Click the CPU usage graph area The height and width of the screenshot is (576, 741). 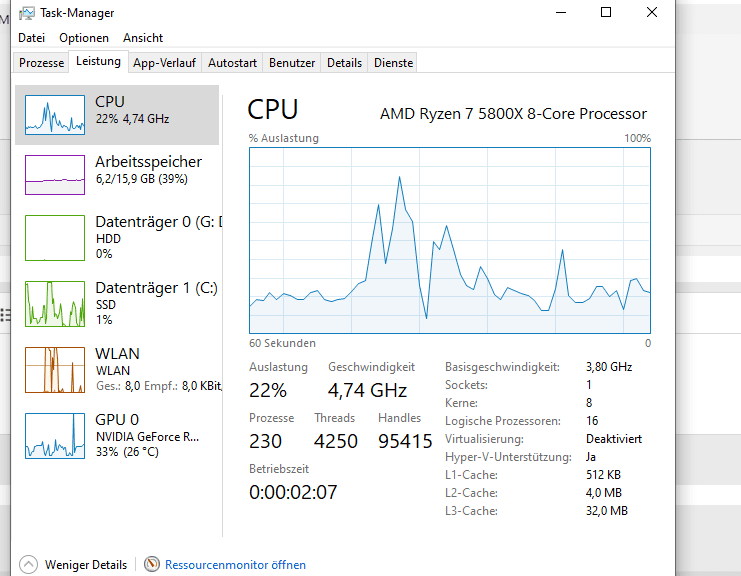(450, 240)
